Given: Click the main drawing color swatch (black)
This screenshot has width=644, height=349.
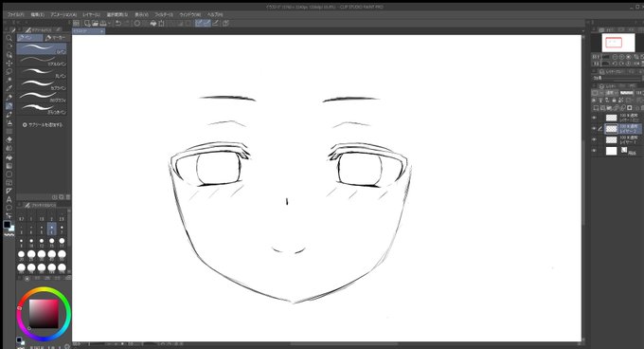Looking at the screenshot, I should coord(7,225).
